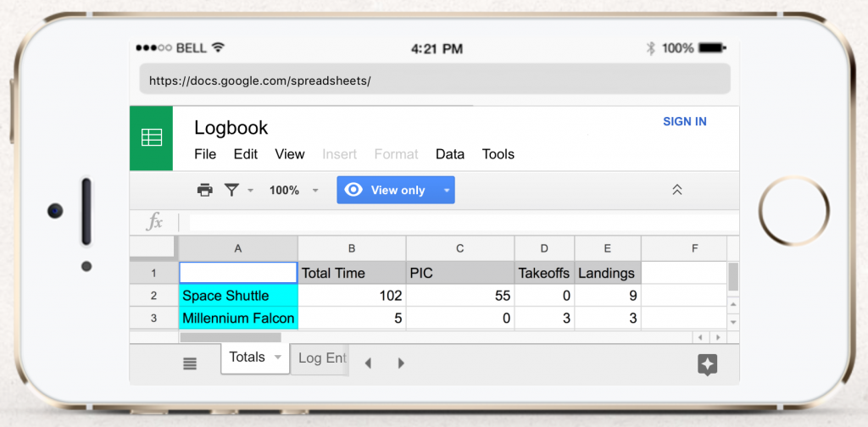The height and width of the screenshot is (427, 868).
Task: Click the formula bar input field
Action: pyautogui.click(x=464, y=222)
